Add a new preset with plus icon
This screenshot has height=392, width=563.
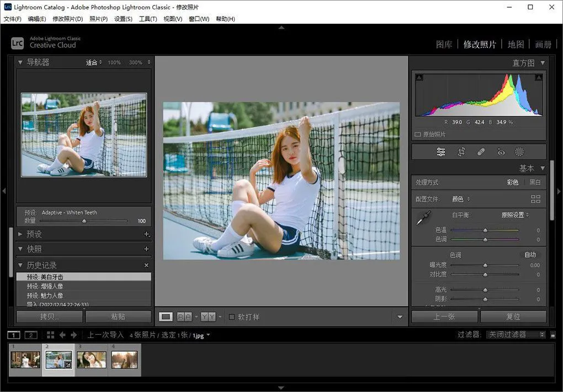coord(146,234)
